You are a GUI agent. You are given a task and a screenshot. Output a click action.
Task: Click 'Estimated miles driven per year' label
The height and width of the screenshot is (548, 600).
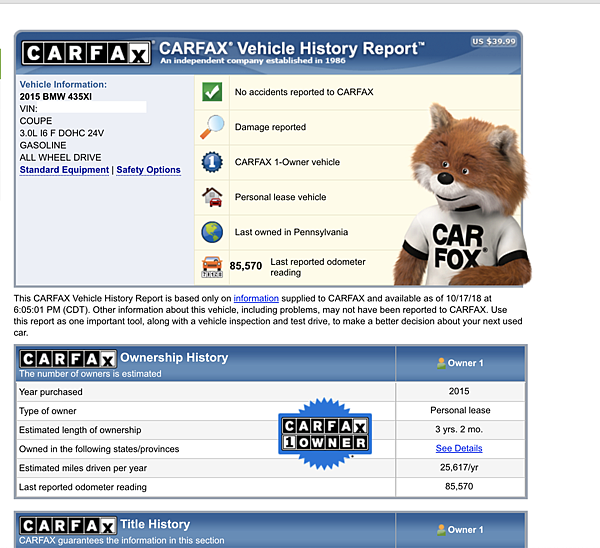(83, 468)
